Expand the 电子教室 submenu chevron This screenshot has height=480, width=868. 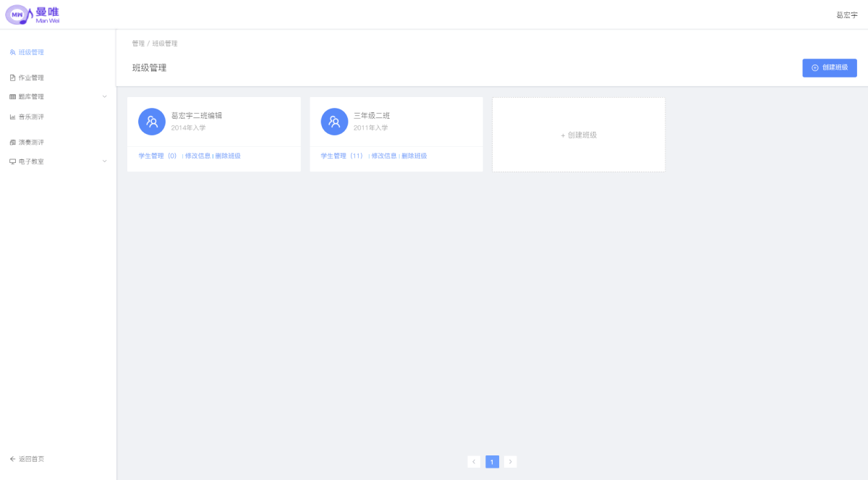[104, 161]
